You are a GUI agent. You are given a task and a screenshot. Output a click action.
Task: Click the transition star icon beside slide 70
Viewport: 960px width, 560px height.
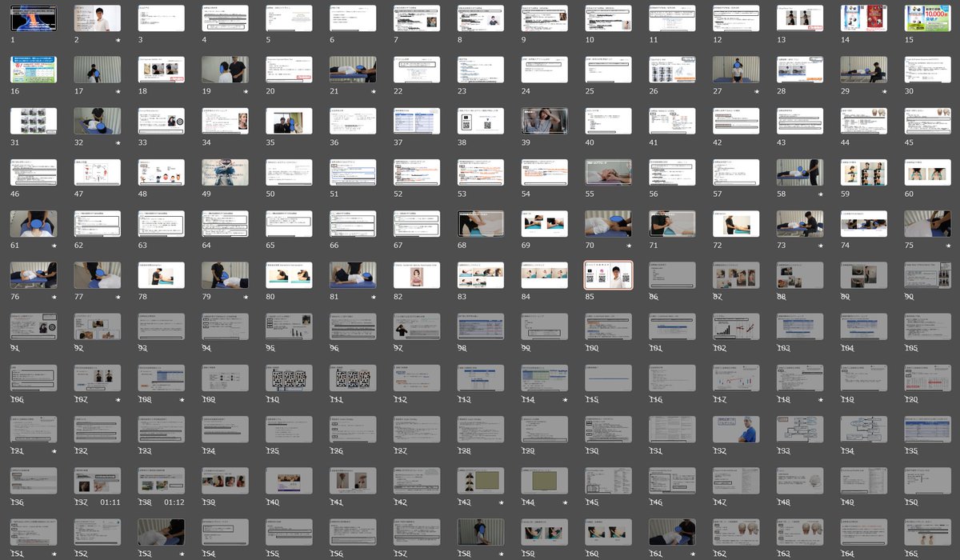click(629, 245)
